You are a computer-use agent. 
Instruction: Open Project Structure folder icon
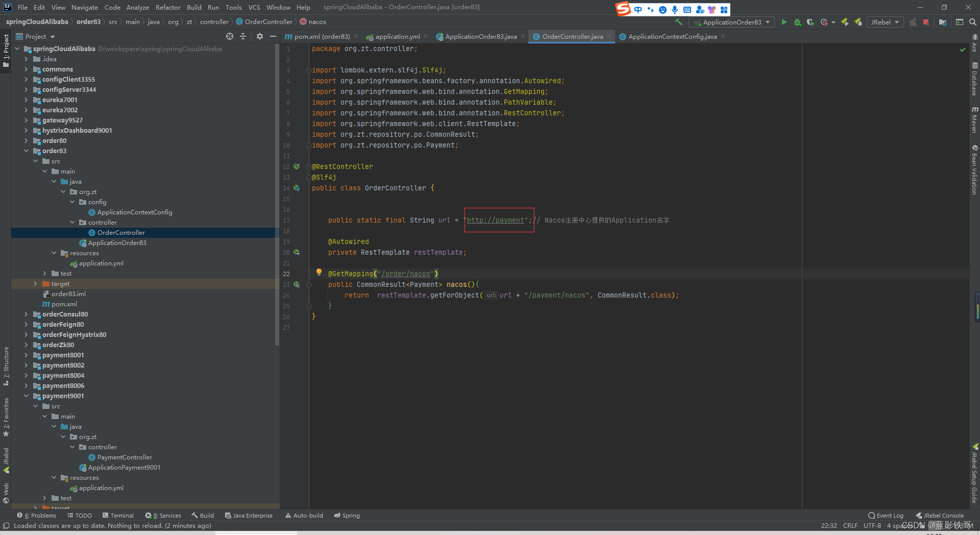943,22
